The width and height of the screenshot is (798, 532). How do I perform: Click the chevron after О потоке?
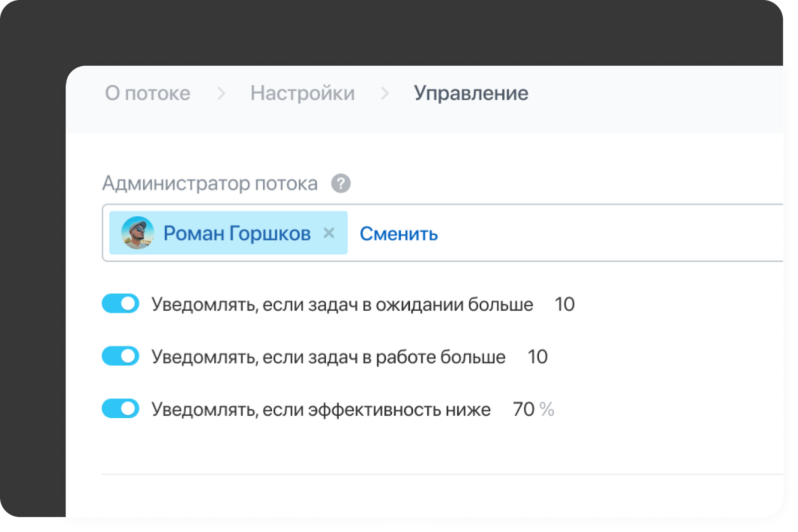point(221,93)
